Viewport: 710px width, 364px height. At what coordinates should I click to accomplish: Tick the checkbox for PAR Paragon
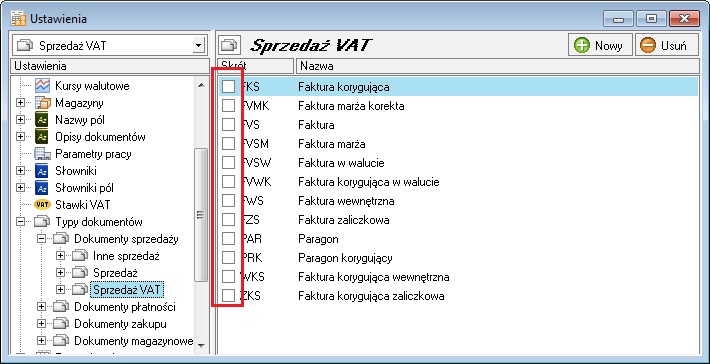(229, 239)
